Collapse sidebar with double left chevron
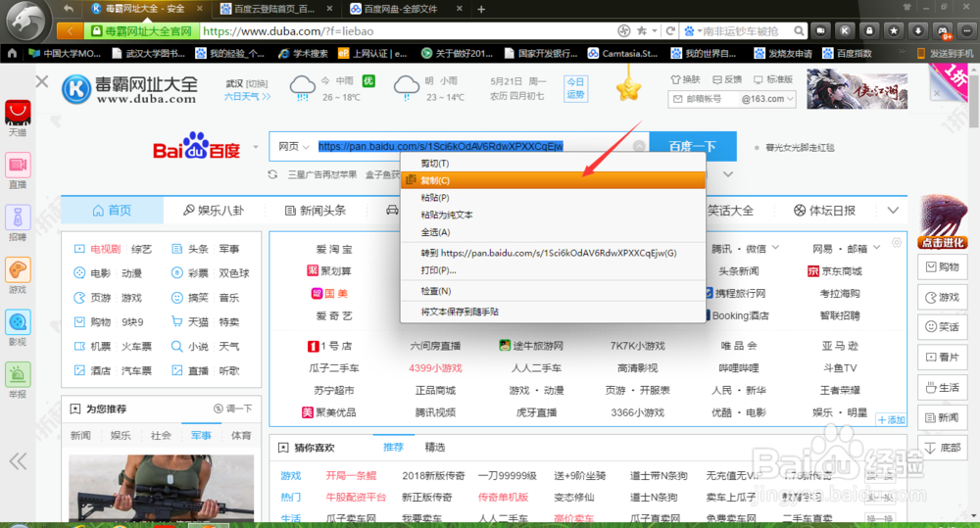980x528 pixels. point(18,461)
